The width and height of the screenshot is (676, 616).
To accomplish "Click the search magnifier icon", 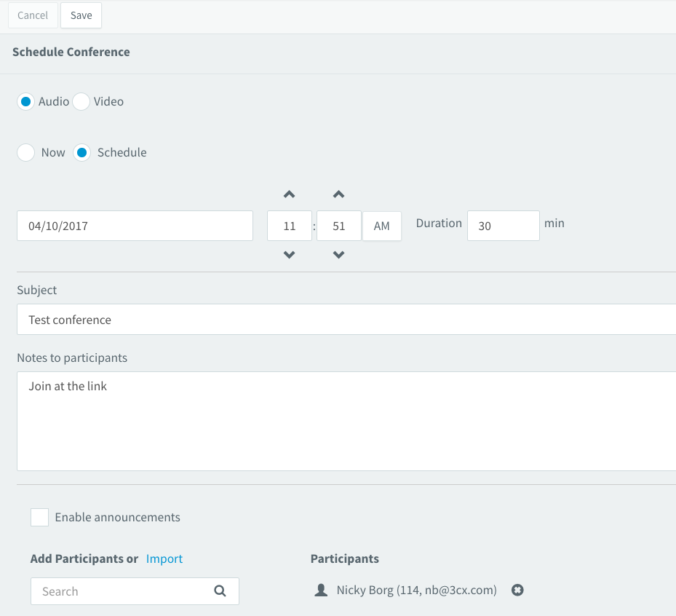I will [x=220, y=591].
